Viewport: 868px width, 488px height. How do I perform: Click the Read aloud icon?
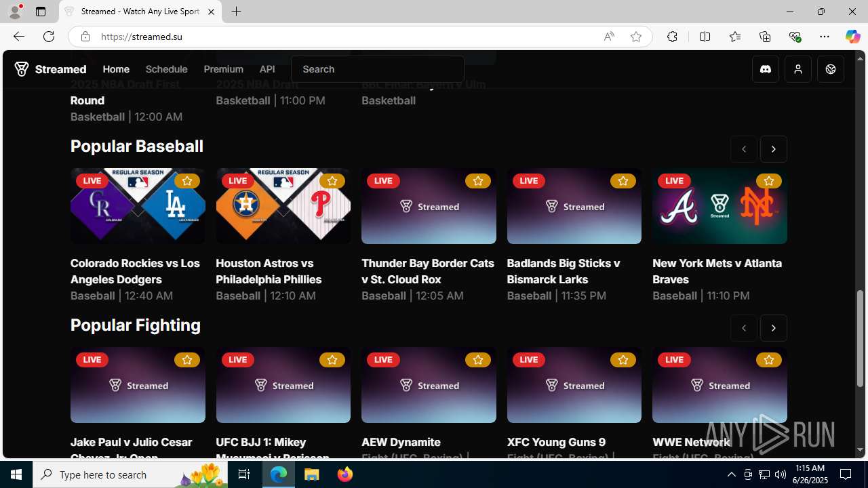609,37
